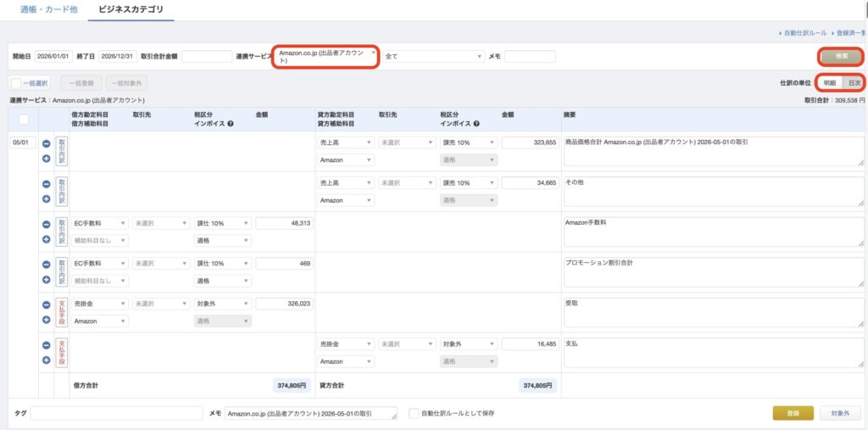Open 未選択 partner dropdown on the 323,655 row
868x430 pixels.
pyautogui.click(x=407, y=143)
